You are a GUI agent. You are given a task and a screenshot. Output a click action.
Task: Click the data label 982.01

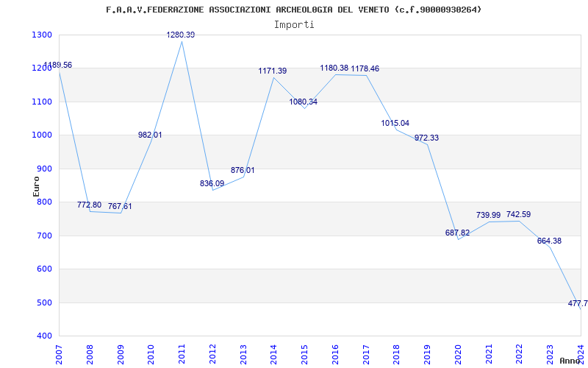[x=150, y=135]
